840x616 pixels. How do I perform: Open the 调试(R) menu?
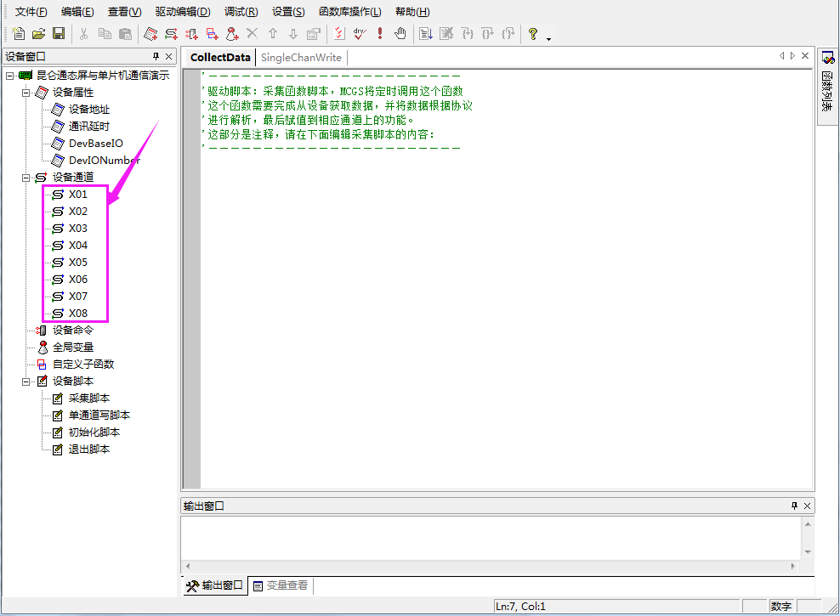tap(241, 12)
